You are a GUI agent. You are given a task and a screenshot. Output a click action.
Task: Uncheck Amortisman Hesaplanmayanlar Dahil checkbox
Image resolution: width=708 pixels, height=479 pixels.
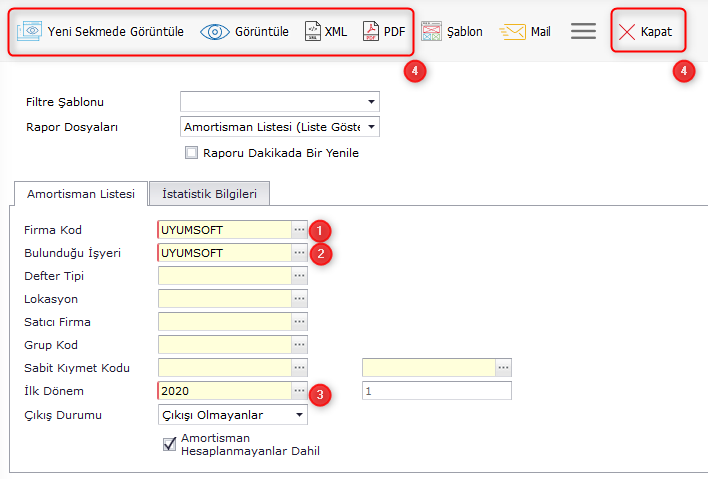(169, 444)
